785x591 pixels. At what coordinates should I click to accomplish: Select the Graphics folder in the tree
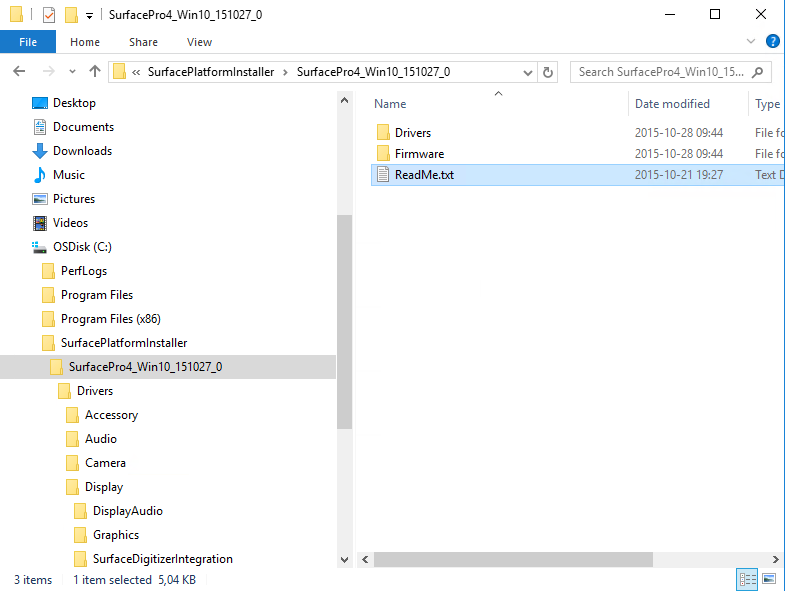pos(107,535)
